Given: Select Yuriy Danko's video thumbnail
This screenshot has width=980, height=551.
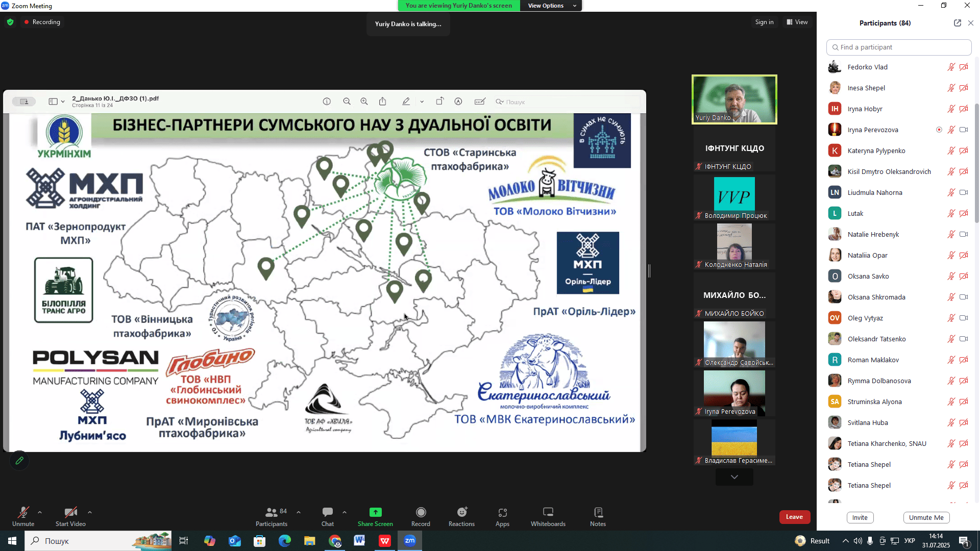Looking at the screenshot, I should [734, 99].
